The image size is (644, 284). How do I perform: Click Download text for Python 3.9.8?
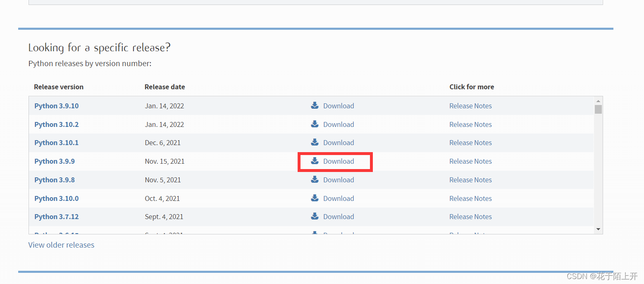(x=339, y=180)
